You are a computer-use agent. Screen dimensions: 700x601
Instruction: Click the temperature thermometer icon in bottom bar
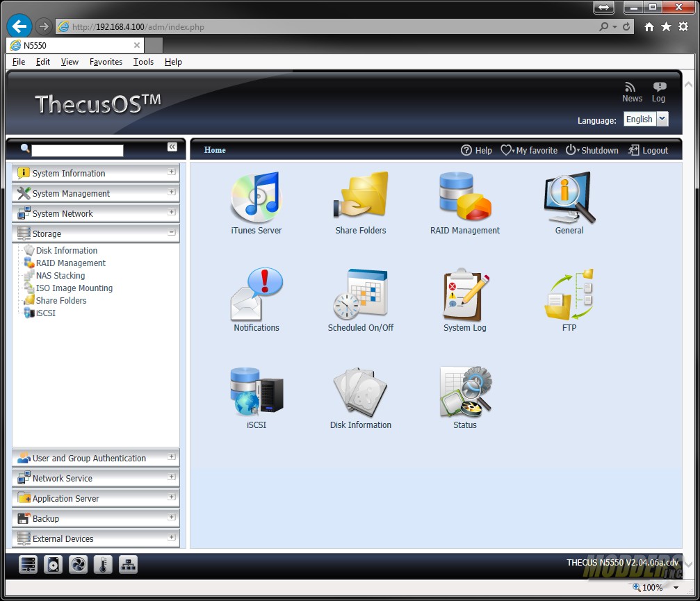[x=103, y=565]
